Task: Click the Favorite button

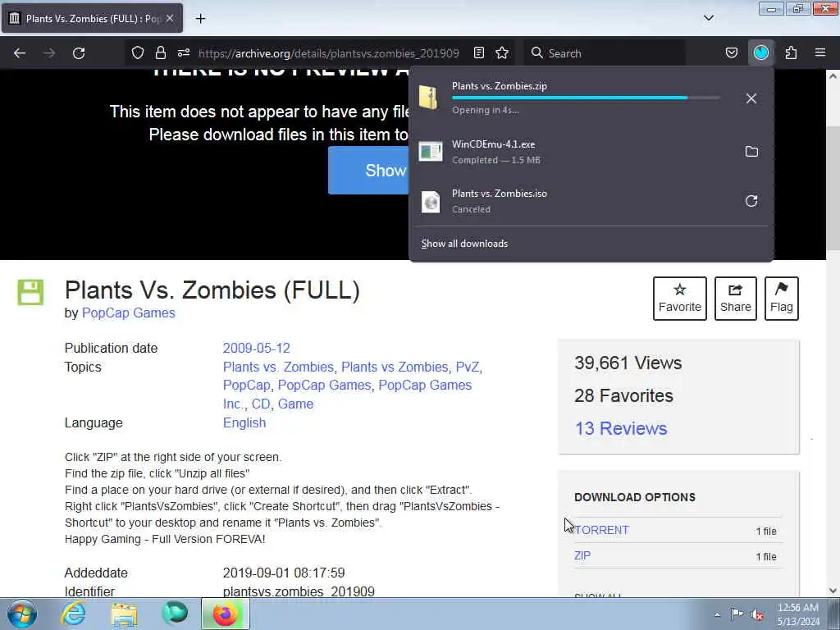Action: pos(680,299)
